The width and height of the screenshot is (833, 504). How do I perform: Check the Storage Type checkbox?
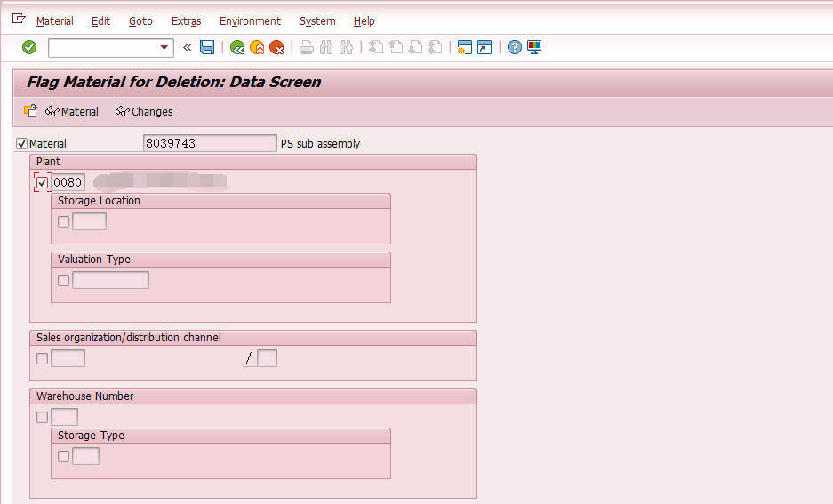[x=64, y=456]
